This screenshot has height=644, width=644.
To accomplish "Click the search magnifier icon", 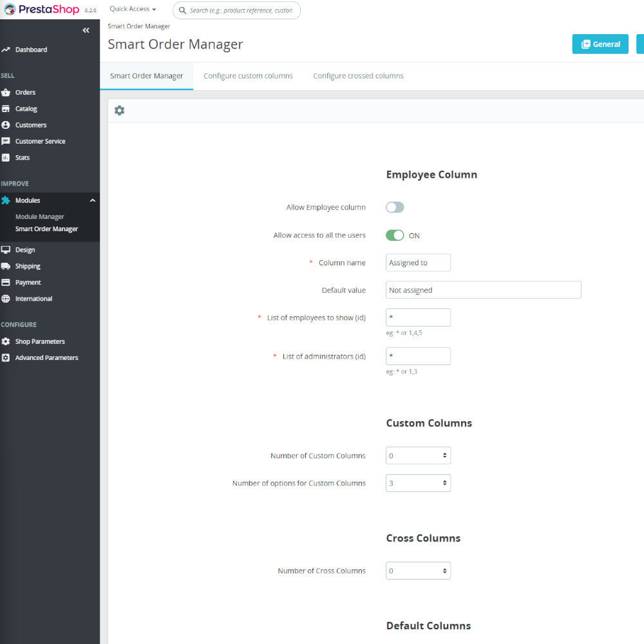I will tap(182, 10).
